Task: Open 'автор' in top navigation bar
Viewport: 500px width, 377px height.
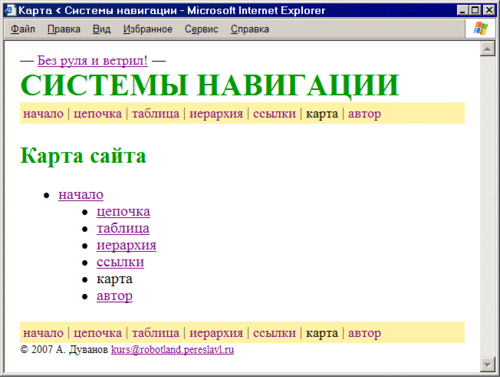Action: (364, 114)
